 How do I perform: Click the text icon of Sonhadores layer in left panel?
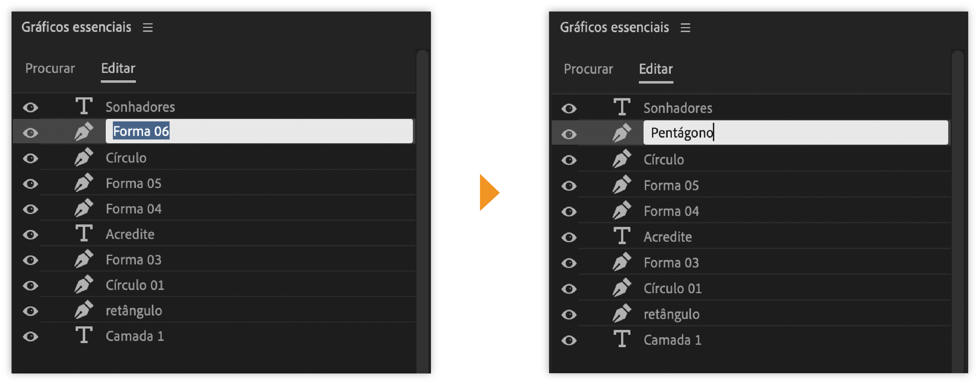click(84, 106)
